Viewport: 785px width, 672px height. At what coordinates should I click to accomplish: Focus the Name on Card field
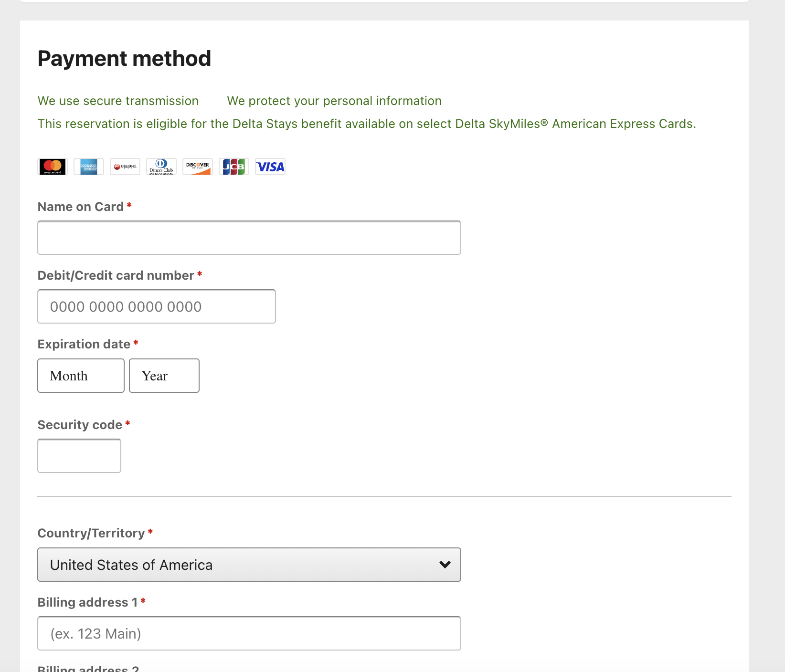(x=249, y=238)
